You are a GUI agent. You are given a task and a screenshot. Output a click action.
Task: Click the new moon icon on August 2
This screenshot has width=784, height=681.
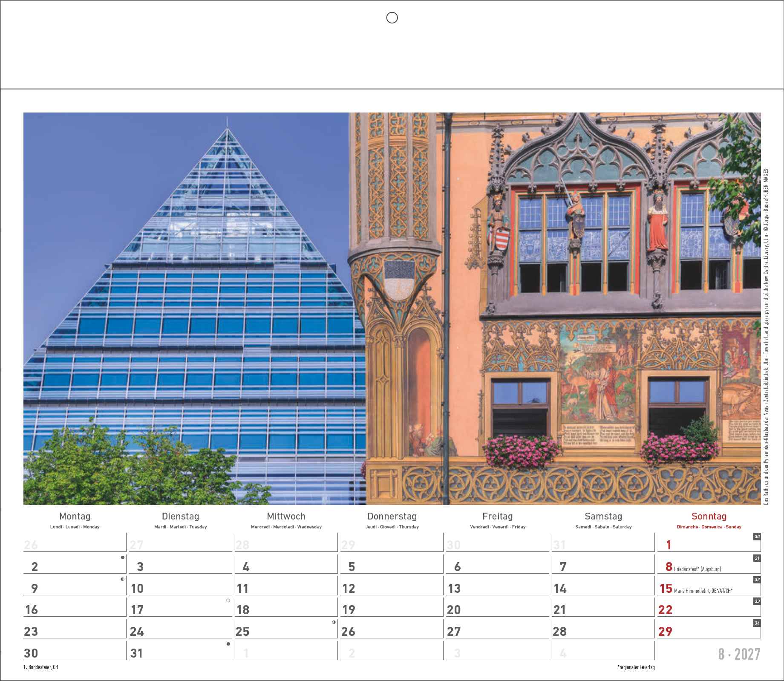pyautogui.click(x=123, y=557)
